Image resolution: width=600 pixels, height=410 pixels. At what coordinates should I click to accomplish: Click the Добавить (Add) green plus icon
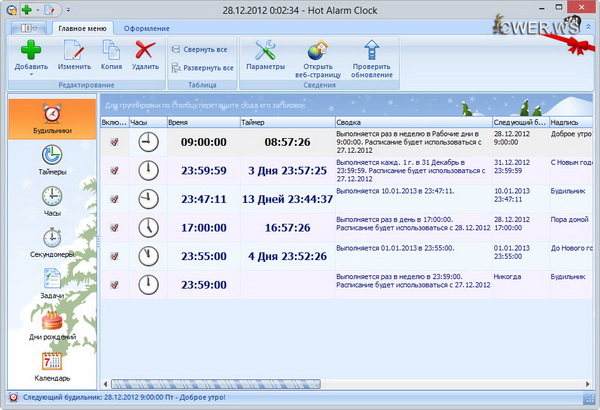[x=30, y=48]
